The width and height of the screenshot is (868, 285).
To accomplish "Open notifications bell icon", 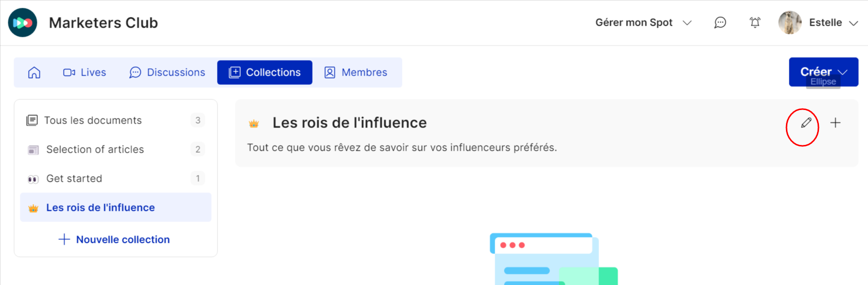I will click(x=755, y=23).
